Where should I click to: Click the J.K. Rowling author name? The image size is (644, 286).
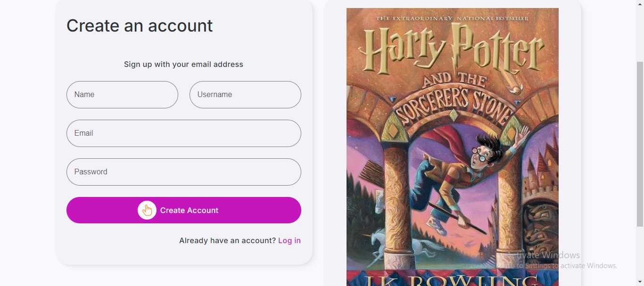coord(452,280)
